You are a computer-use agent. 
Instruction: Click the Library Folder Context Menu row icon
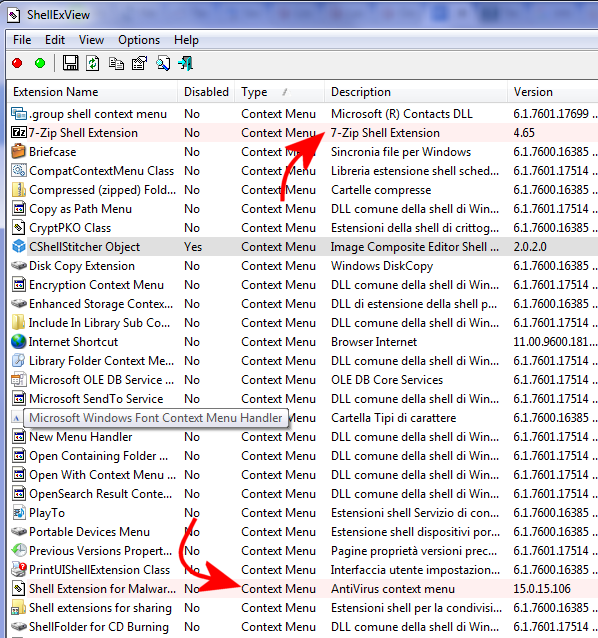coord(18,361)
